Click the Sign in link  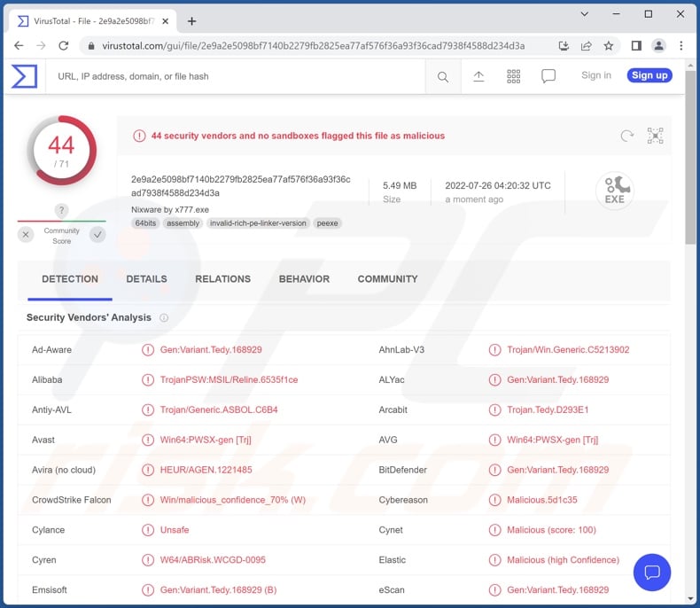596,76
